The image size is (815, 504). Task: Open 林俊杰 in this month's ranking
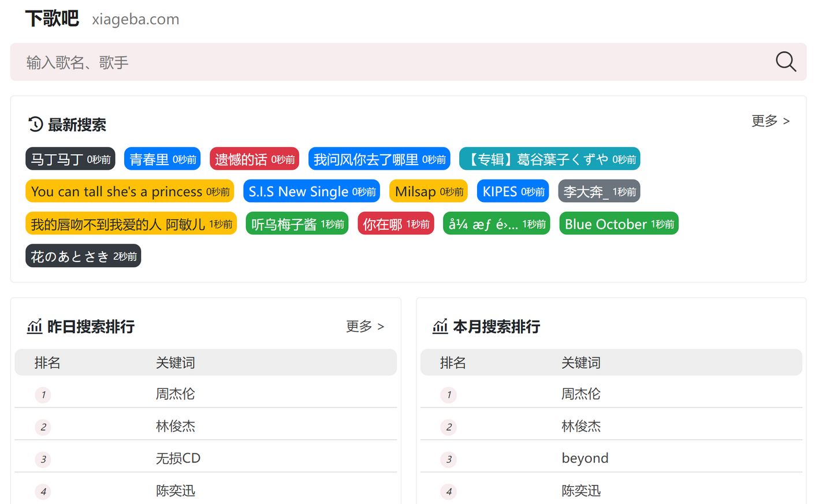pyautogui.click(x=580, y=426)
